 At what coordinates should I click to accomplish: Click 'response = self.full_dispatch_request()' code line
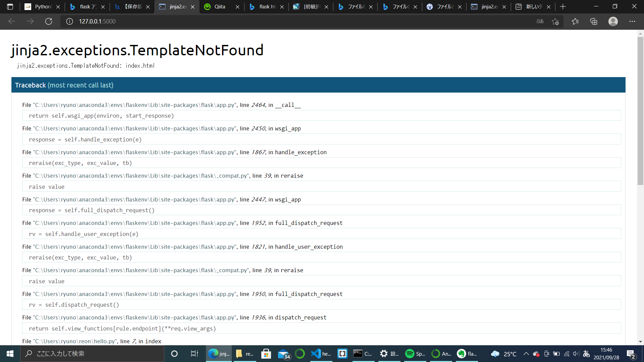point(321,210)
